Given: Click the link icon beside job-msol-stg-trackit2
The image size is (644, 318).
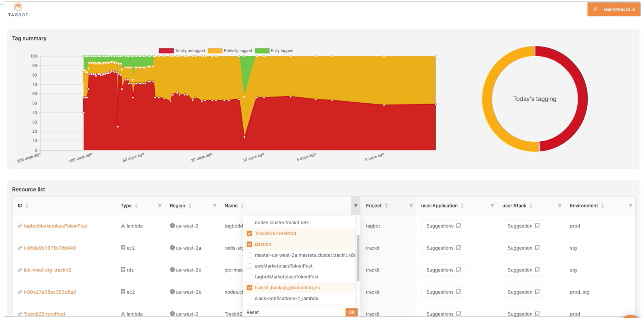Looking at the screenshot, I should coord(20,270).
